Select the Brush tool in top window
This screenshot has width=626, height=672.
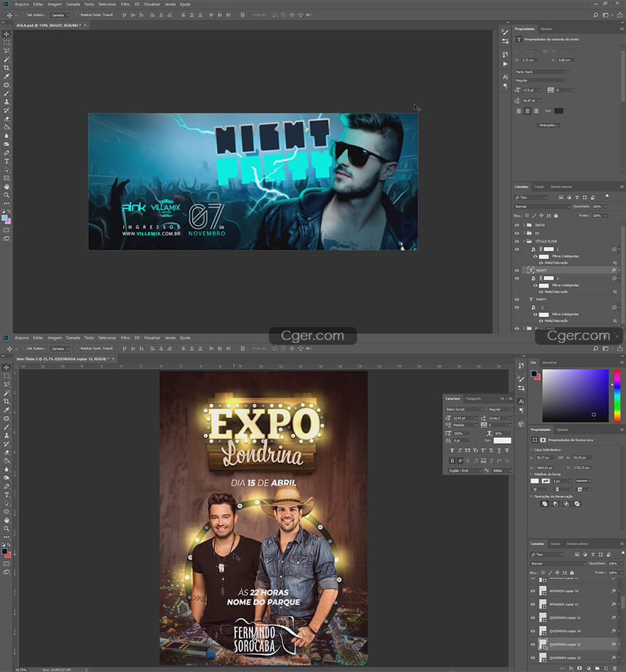tap(6, 93)
